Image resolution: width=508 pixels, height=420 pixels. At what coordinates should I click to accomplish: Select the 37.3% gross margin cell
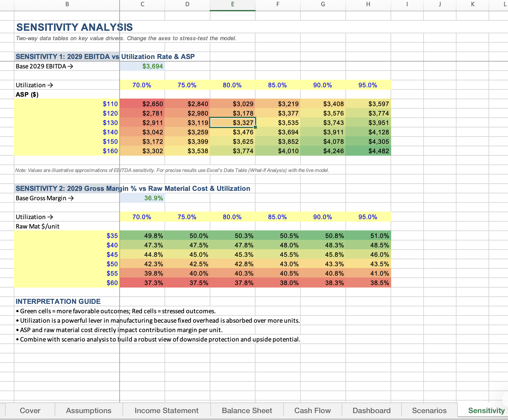(x=142, y=283)
